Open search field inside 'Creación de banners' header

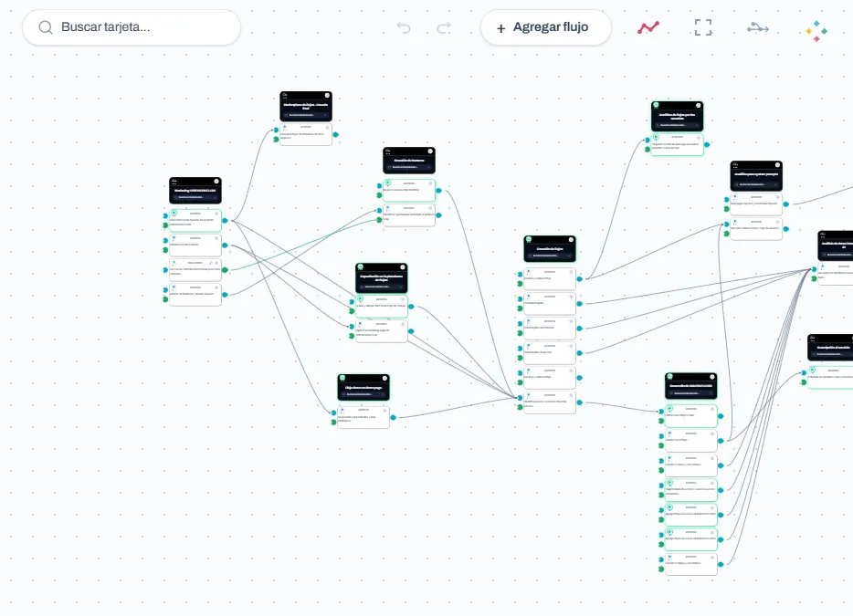coord(409,167)
